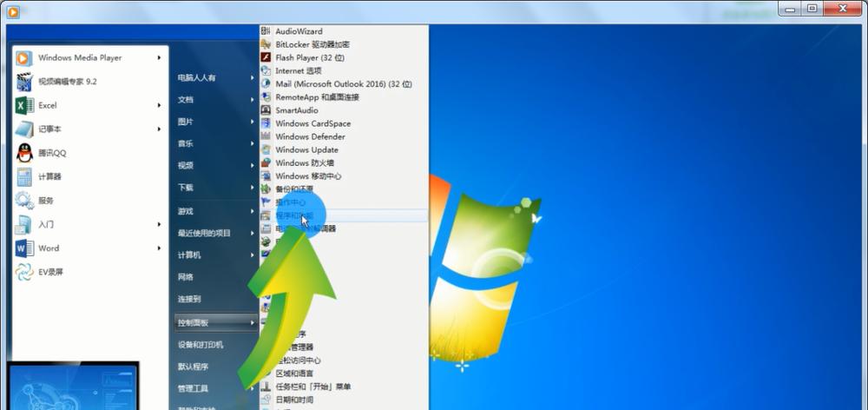This screenshot has height=410, width=868.
Task: Click the 记事本 notepad icon
Action: pos(24,129)
